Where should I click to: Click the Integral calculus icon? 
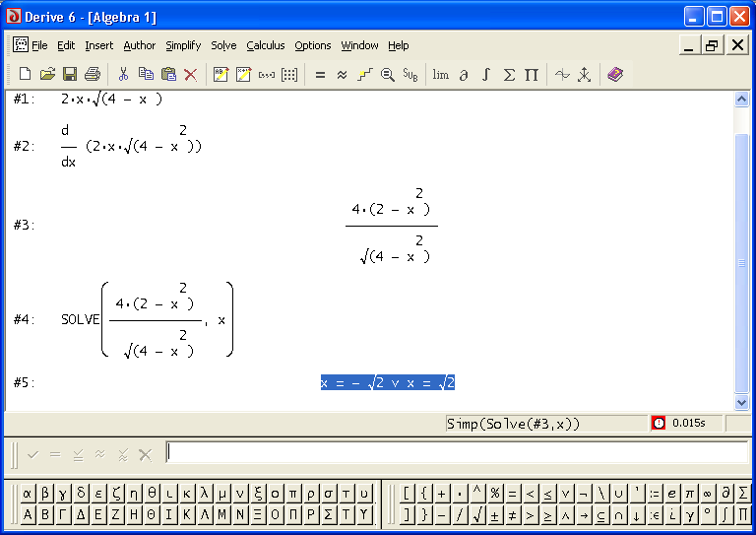tap(486, 74)
